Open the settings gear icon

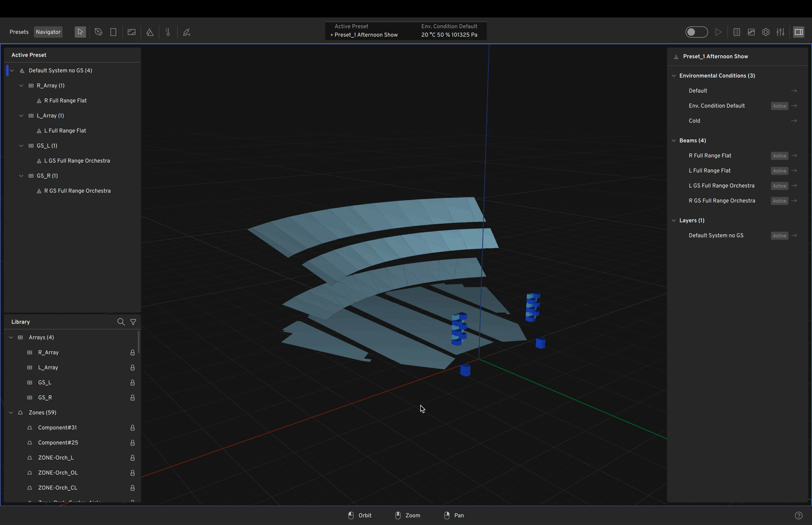point(766,32)
